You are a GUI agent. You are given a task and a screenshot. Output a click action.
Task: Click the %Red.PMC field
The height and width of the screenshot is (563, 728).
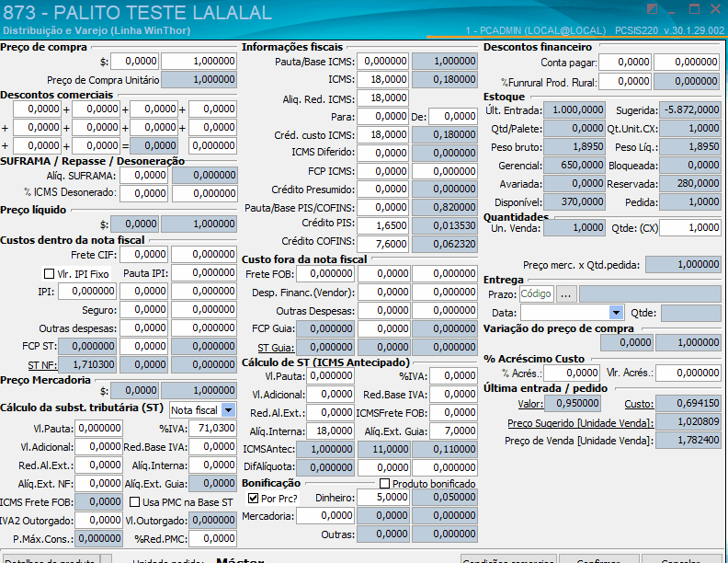(212, 539)
